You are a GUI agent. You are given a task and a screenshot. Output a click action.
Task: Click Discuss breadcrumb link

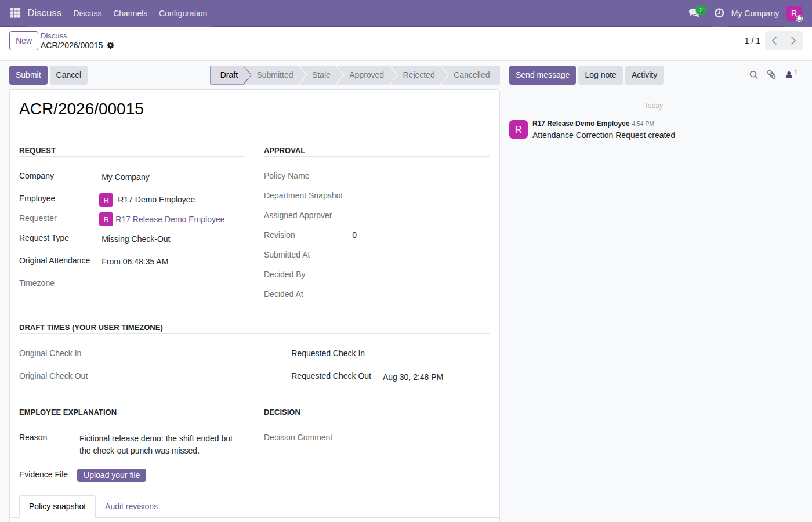pyautogui.click(x=53, y=36)
